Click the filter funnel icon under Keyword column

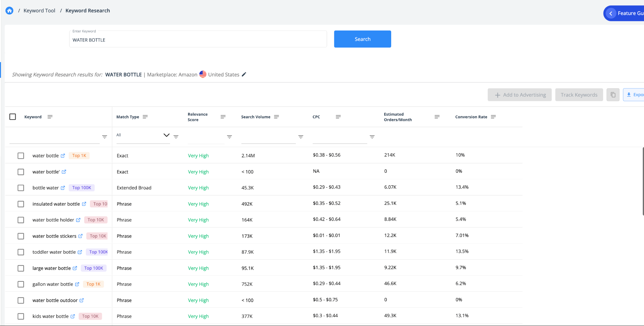pyautogui.click(x=105, y=137)
